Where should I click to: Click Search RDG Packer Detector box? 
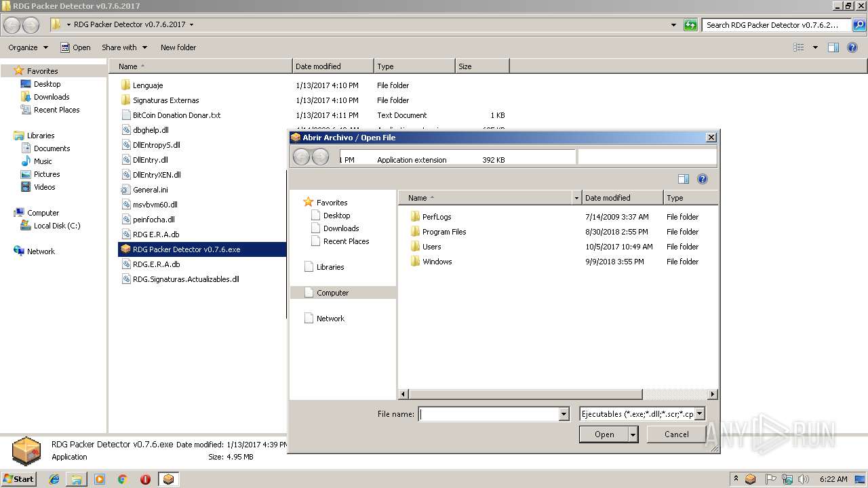click(776, 25)
